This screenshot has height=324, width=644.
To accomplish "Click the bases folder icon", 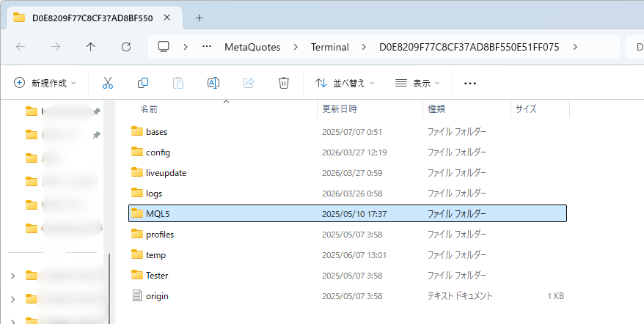I will click(x=136, y=131).
